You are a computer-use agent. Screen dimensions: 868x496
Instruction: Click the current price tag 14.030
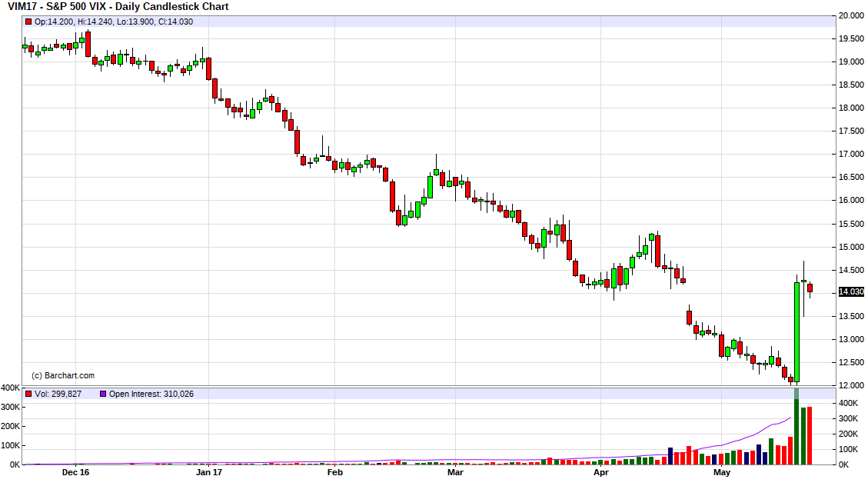[851, 291]
